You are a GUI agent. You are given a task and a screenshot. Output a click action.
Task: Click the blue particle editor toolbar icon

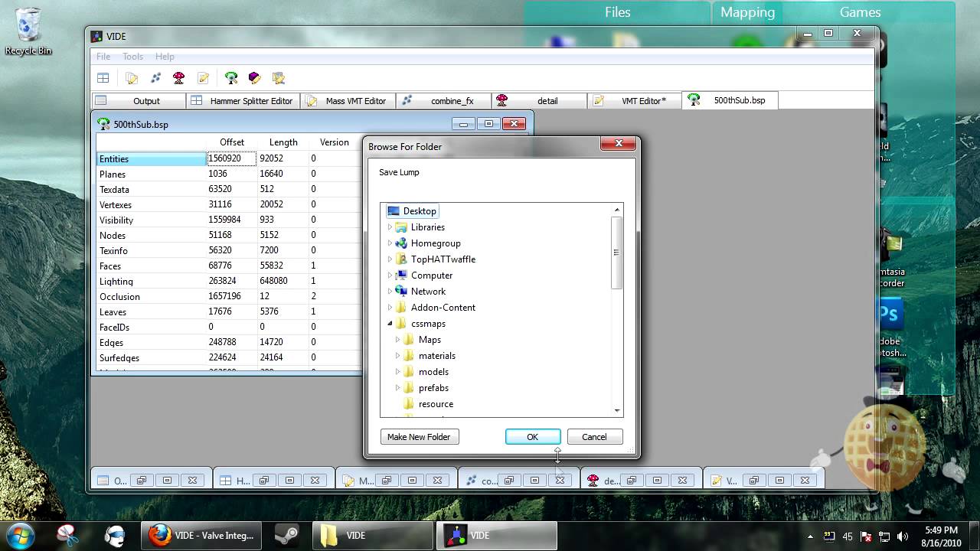coord(155,78)
